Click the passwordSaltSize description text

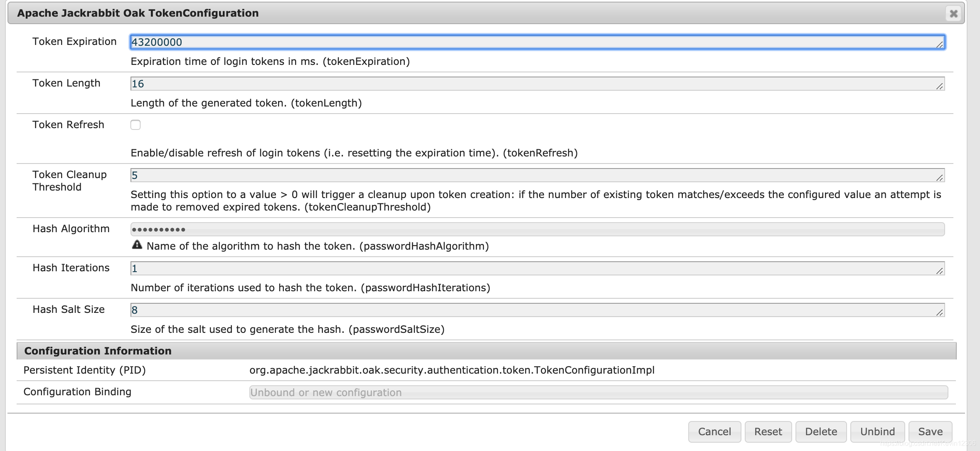(x=288, y=329)
